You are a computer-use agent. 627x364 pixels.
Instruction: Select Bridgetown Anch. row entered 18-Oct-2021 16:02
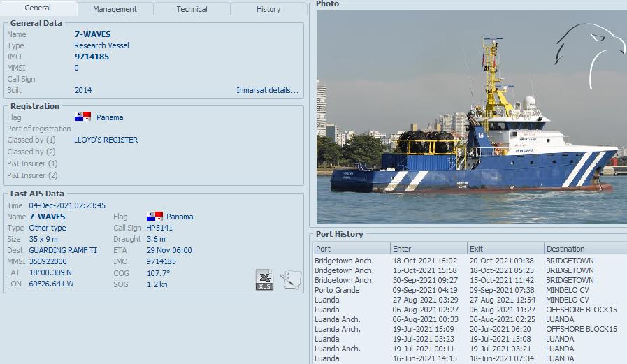point(470,261)
